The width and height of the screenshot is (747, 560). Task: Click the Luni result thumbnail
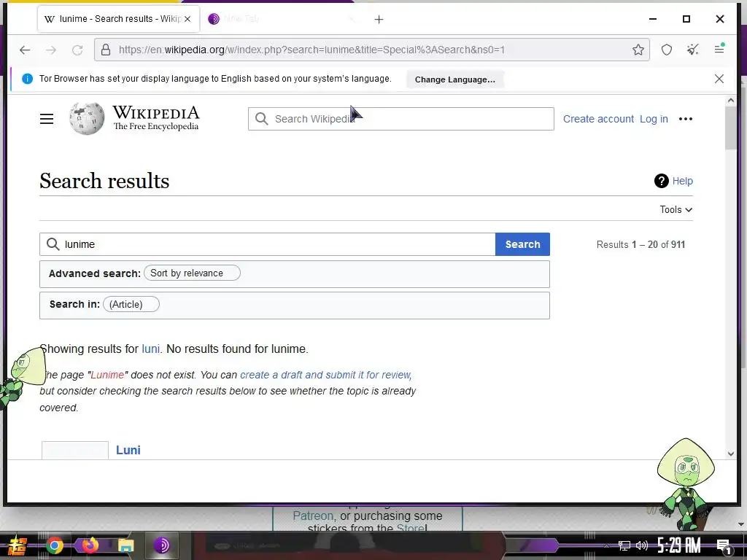coord(75,451)
